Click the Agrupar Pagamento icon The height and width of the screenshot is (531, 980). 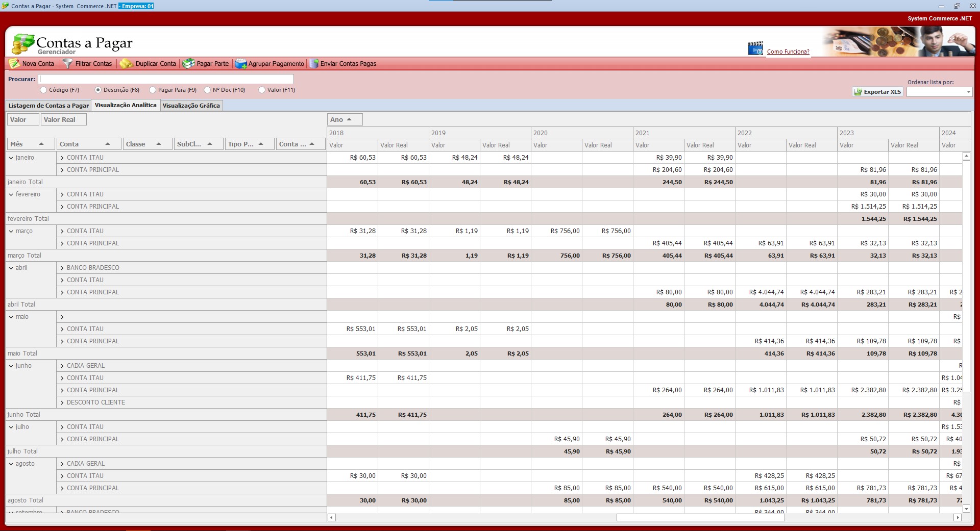click(240, 64)
